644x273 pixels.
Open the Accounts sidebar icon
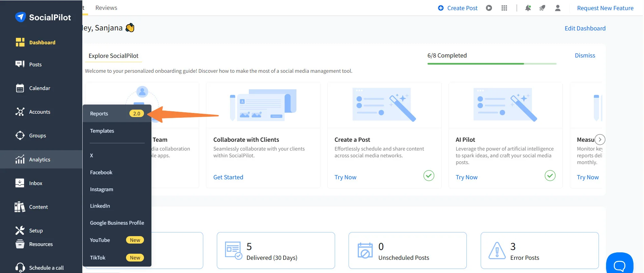pyautogui.click(x=20, y=112)
